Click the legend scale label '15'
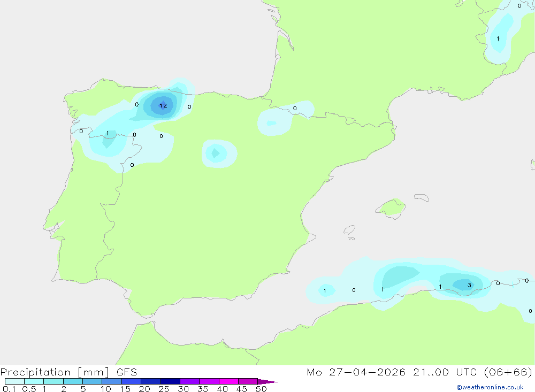The width and height of the screenshot is (535, 392). pyautogui.click(x=125, y=389)
